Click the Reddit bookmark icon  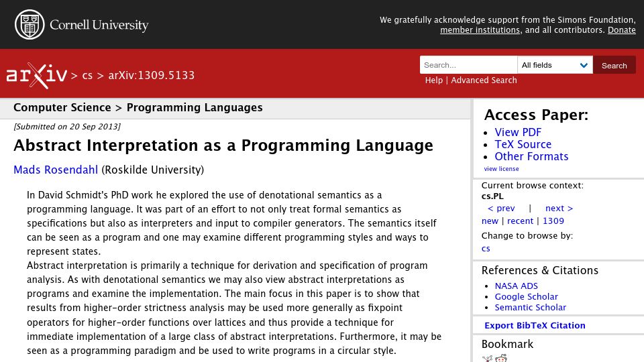pyautogui.click(x=500, y=358)
